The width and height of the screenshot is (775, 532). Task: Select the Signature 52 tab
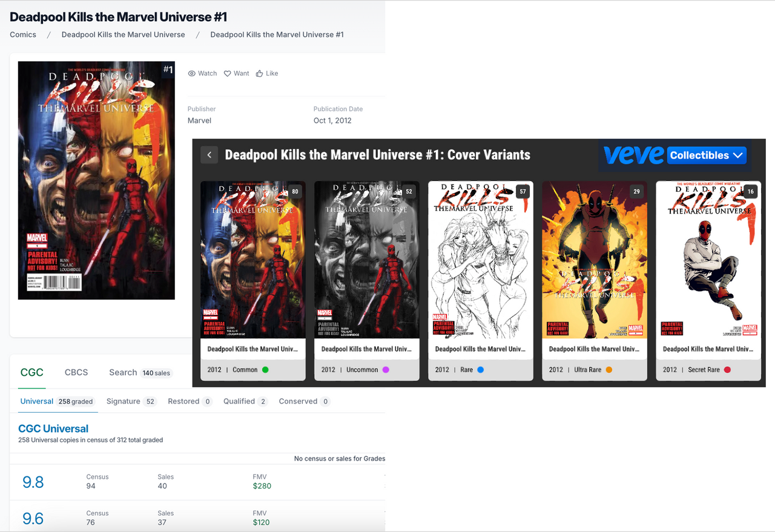[x=131, y=401]
